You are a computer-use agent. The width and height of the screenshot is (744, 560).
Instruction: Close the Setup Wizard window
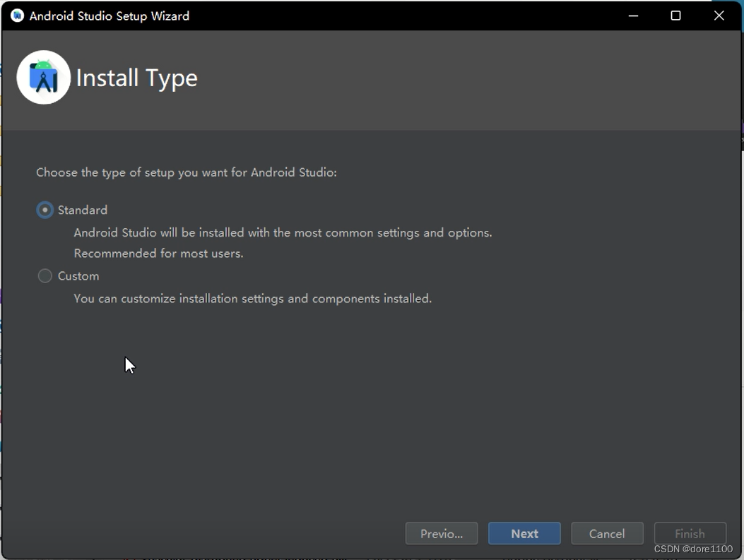point(719,16)
